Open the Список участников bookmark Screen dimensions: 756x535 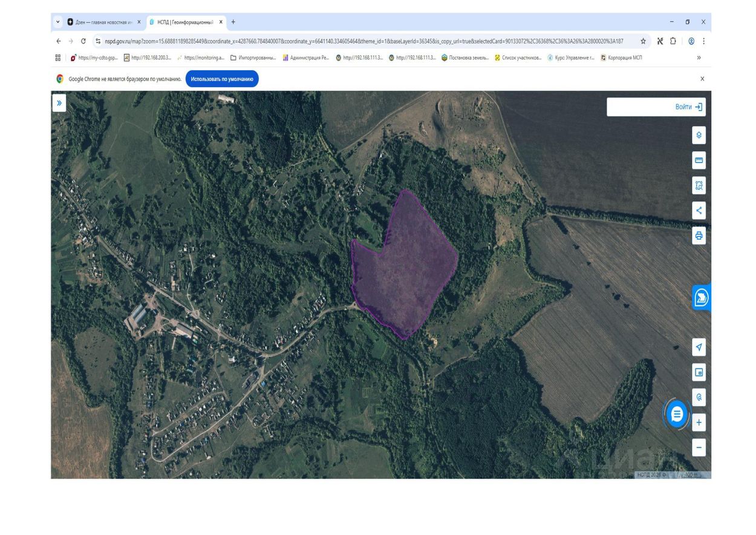[x=518, y=57]
